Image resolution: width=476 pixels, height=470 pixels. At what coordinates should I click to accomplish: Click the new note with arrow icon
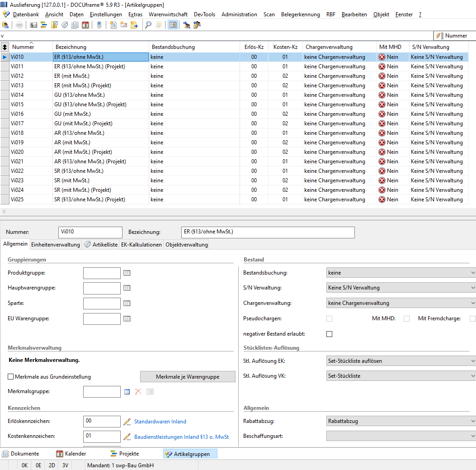[x=134, y=25]
